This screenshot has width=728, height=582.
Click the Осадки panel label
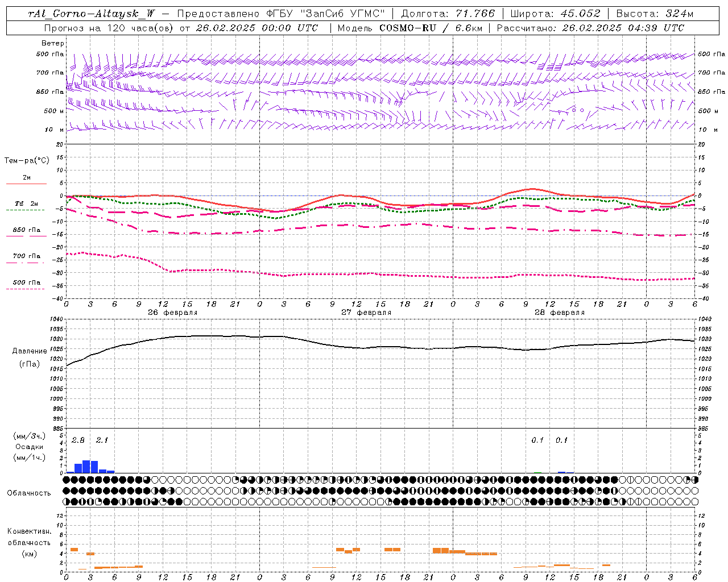(x=29, y=447)
